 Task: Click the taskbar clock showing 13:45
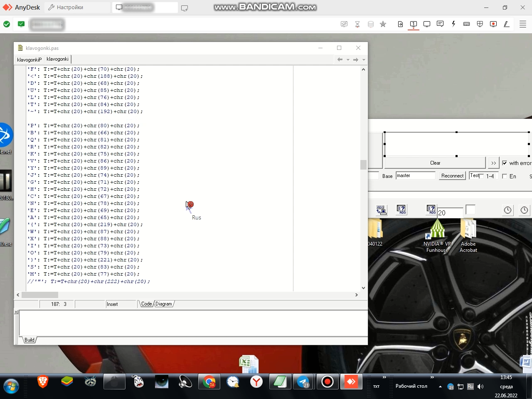506,377
